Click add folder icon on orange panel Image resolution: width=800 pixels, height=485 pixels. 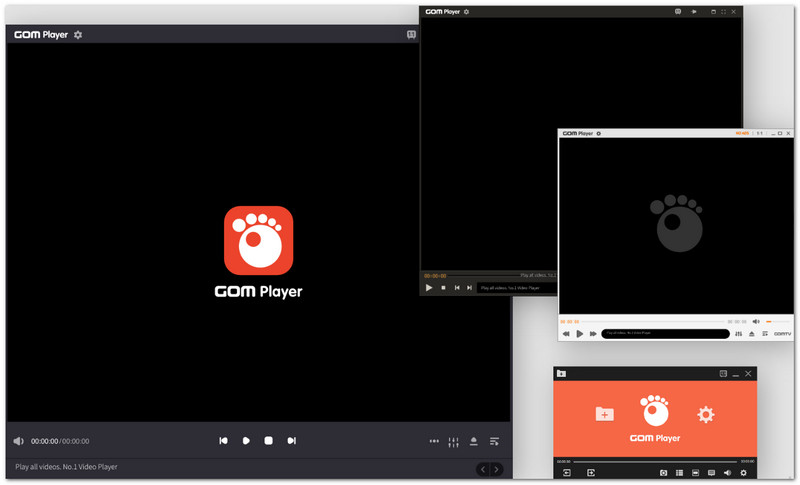(x=604, y=414)
